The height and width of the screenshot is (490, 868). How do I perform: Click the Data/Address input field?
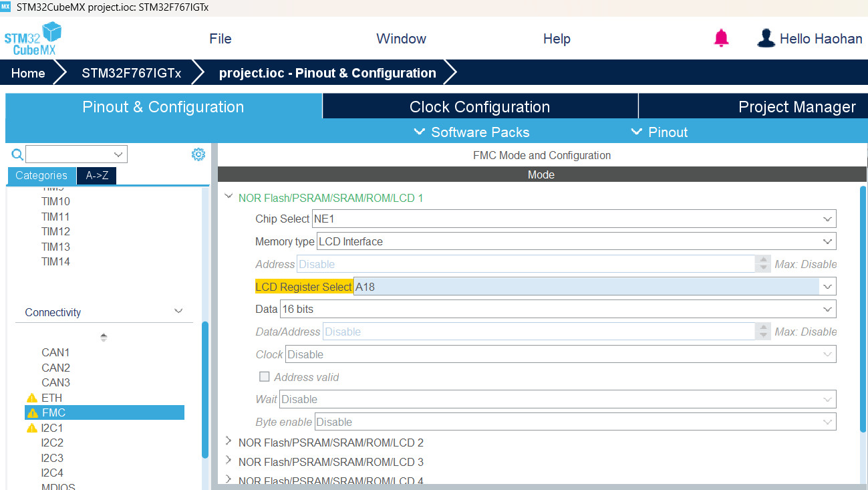tap(539, 332)
